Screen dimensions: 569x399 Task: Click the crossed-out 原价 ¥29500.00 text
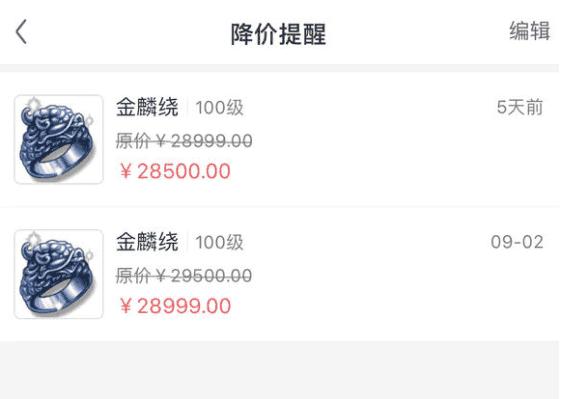184,276
